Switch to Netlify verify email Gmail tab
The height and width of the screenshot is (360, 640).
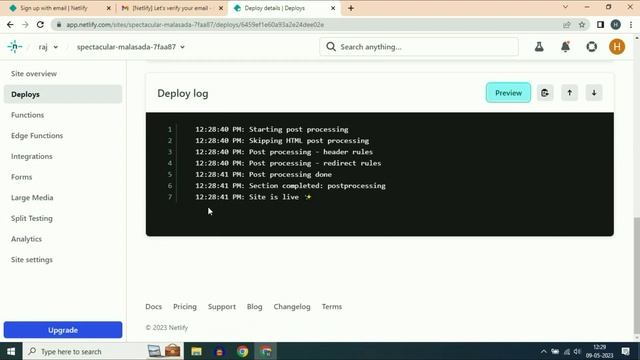click(173, 8)
